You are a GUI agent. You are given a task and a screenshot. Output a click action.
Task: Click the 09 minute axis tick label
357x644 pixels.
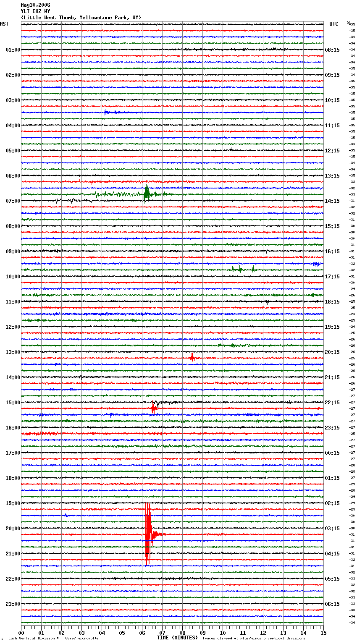[202, 633]
